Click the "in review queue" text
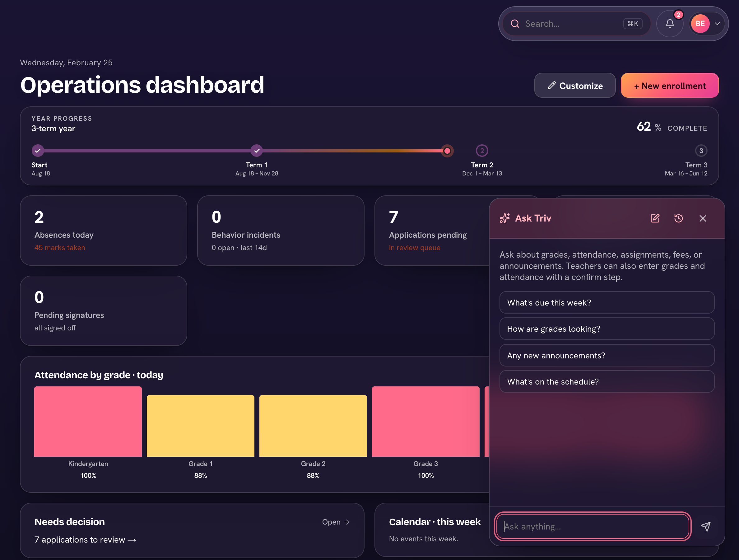 [414, 248]
